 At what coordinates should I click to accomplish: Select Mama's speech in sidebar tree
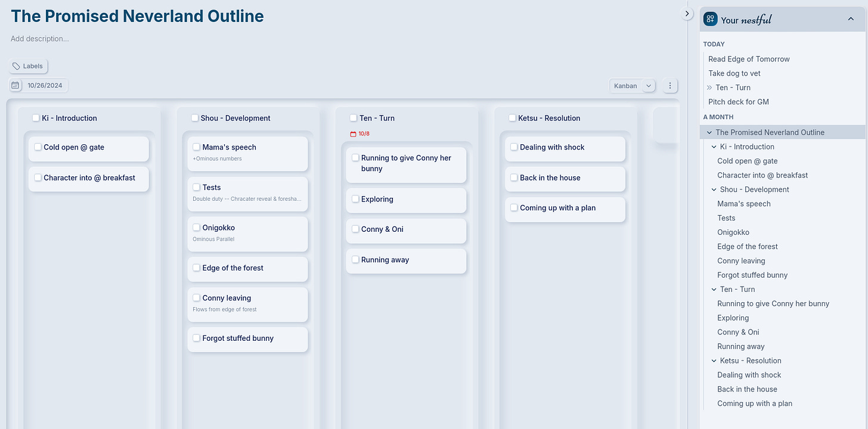click(x=744, y=204)
